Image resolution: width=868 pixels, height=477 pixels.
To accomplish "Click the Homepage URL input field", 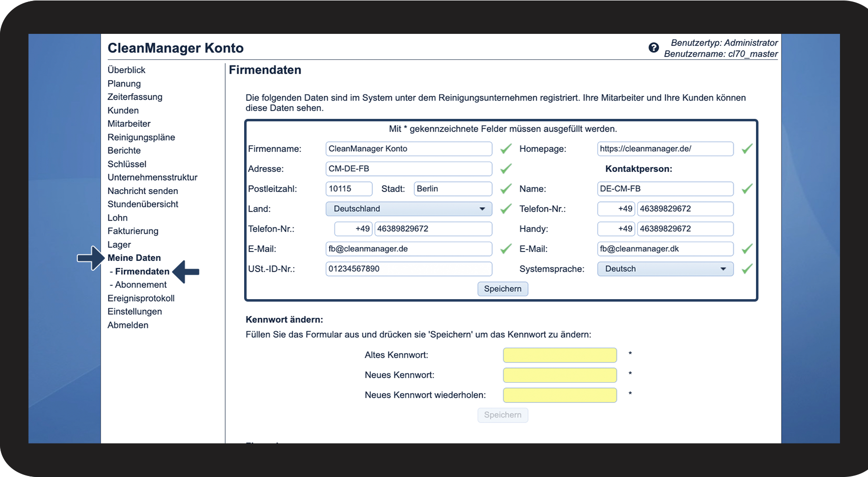I will pos(665,149).
